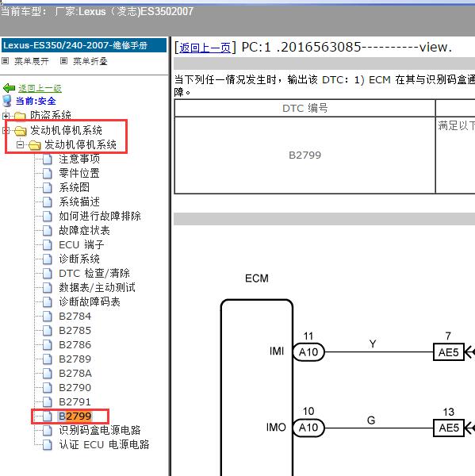Viewport: 475px width, 476px height.
Task: Click the B2799 document icon
Action: pyautogui.click(x=48, y=416)
